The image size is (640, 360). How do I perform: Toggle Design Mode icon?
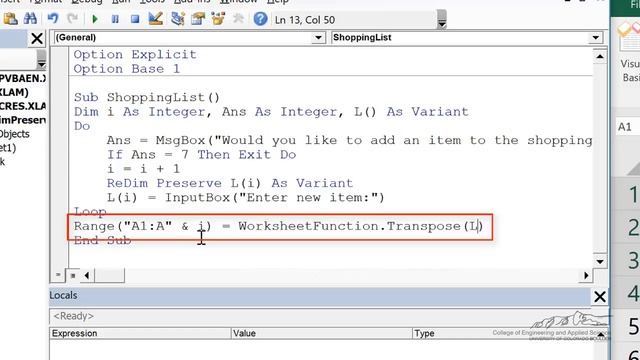point(156,19)
